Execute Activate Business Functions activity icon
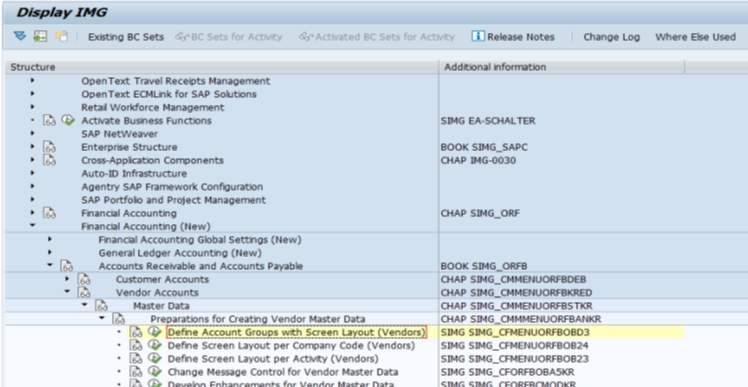The height and width of the screenshot is (387, 748). tap(68, 120)
